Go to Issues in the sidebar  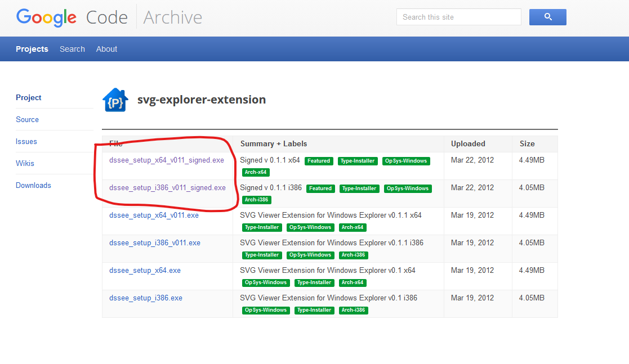(x=26, y=142)
